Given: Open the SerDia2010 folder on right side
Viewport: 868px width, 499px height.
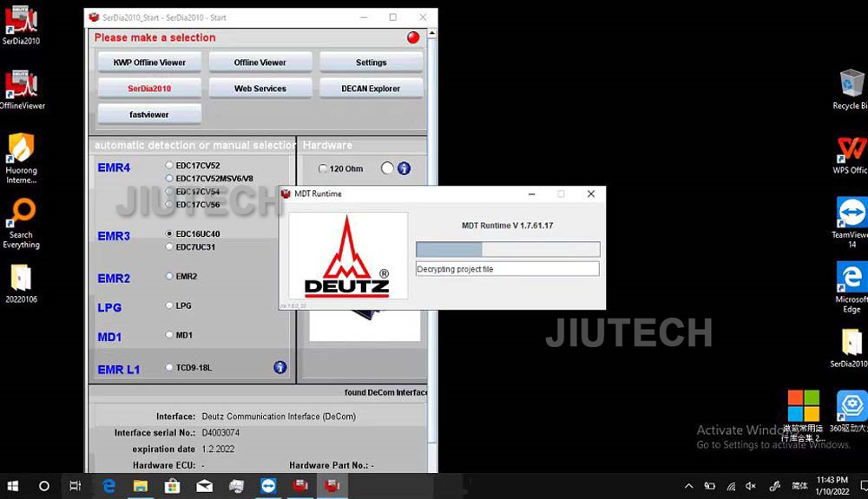Looking at the screenshot, I should [852, 349].
